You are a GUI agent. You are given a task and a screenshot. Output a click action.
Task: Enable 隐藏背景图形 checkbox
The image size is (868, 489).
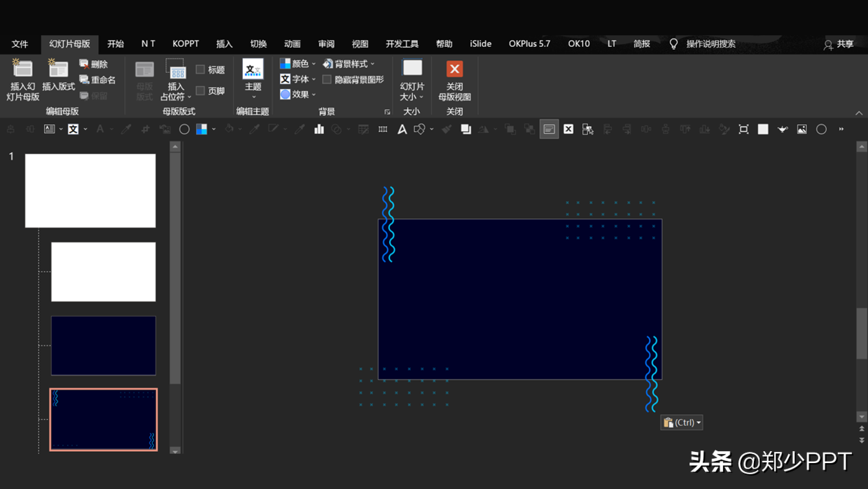(327, 79)
